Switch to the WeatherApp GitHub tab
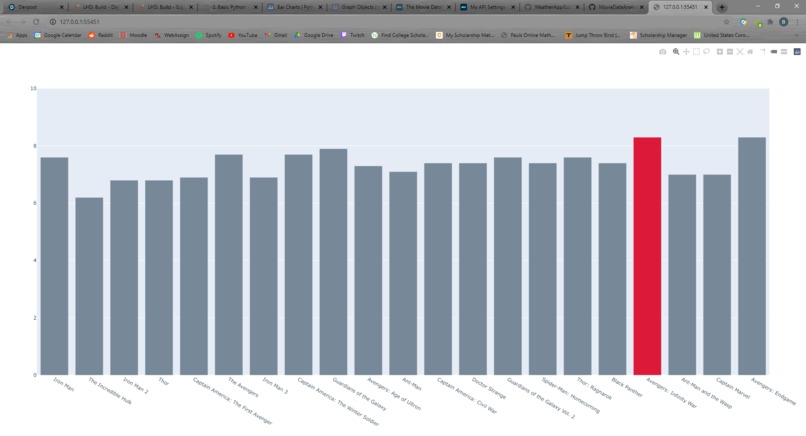 point(552,7)
